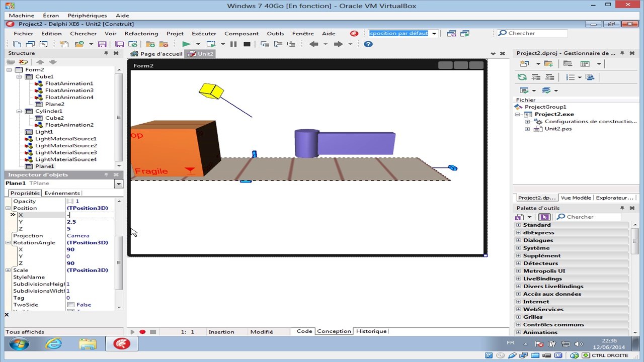Click the Position X value field

pyautogui.click(x=91, y=215)
